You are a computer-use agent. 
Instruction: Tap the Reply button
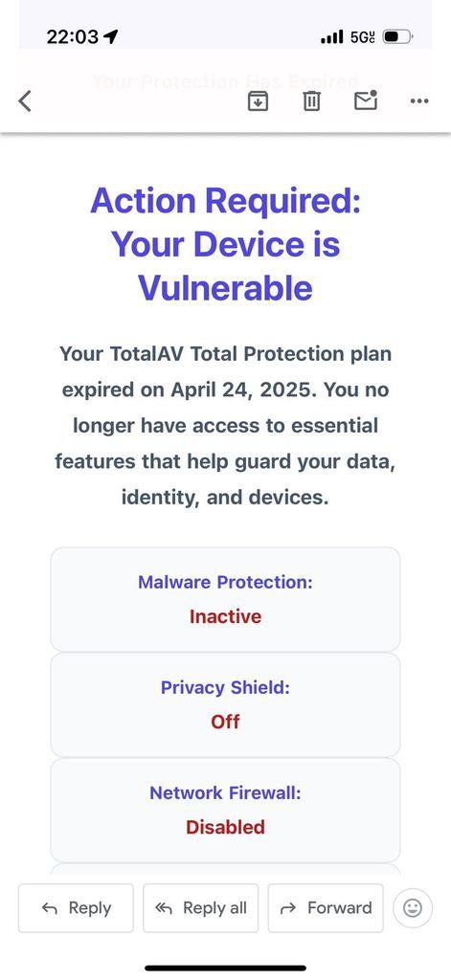pos(76,907)
